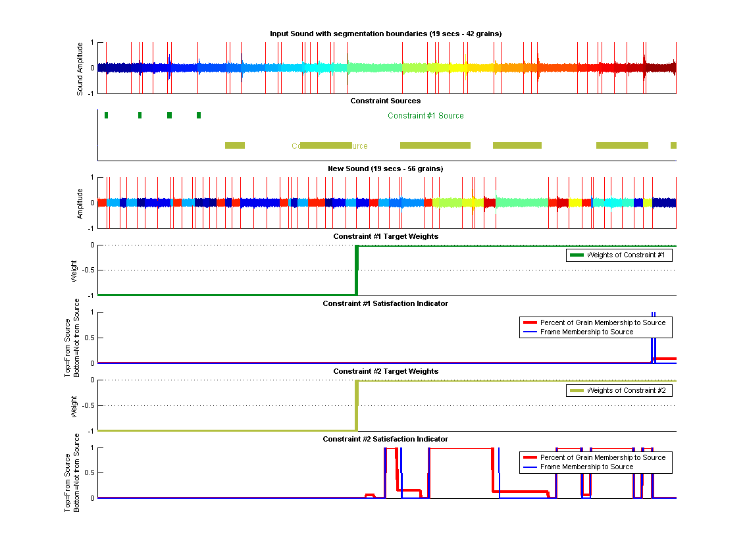Click the green swatch in Constraint #1 weights legend
The width and height of the screenshot is (747, 560).
577,255
